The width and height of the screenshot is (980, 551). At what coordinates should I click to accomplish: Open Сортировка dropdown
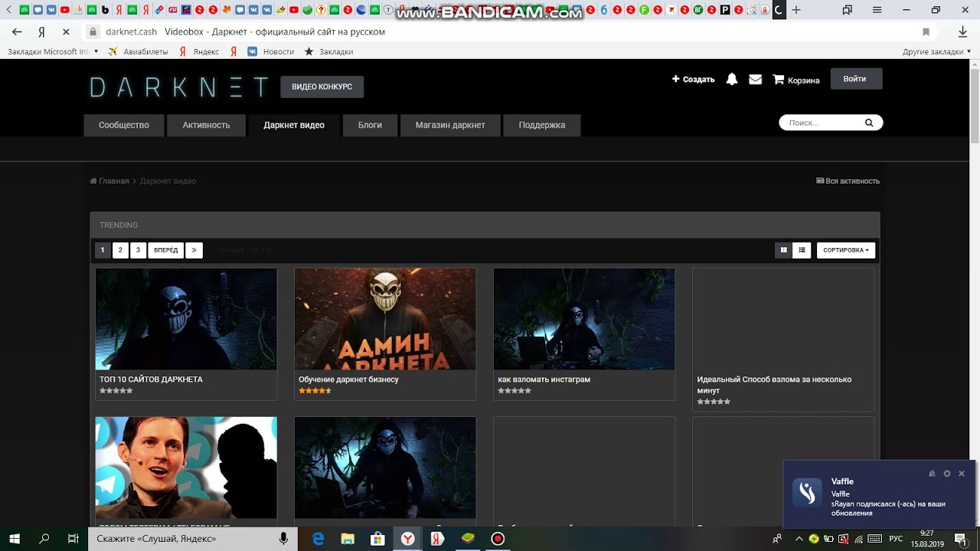[x=846, y=250]
